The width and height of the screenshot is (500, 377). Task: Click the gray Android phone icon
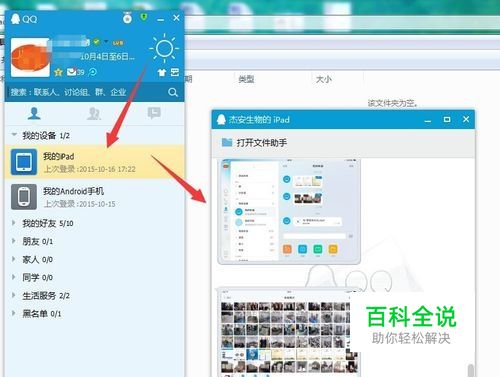24,197
